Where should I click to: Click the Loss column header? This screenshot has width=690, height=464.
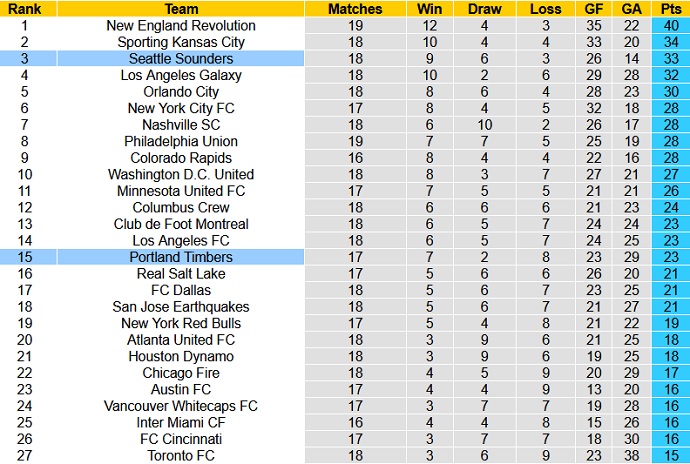point(546,9)
